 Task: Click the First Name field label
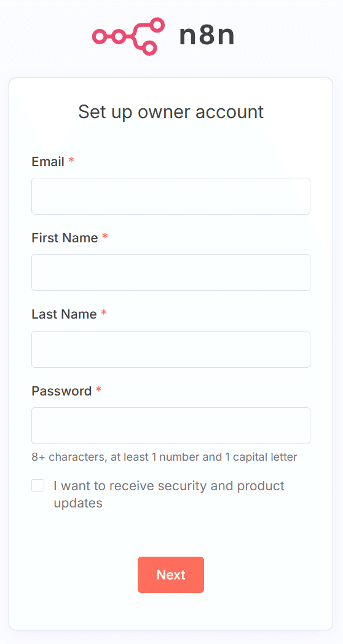[65, 238]
